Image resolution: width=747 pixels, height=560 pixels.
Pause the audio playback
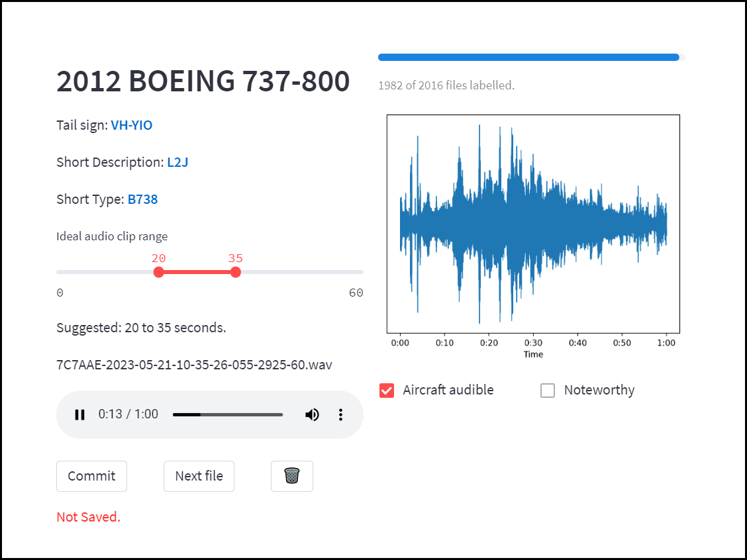79,415
